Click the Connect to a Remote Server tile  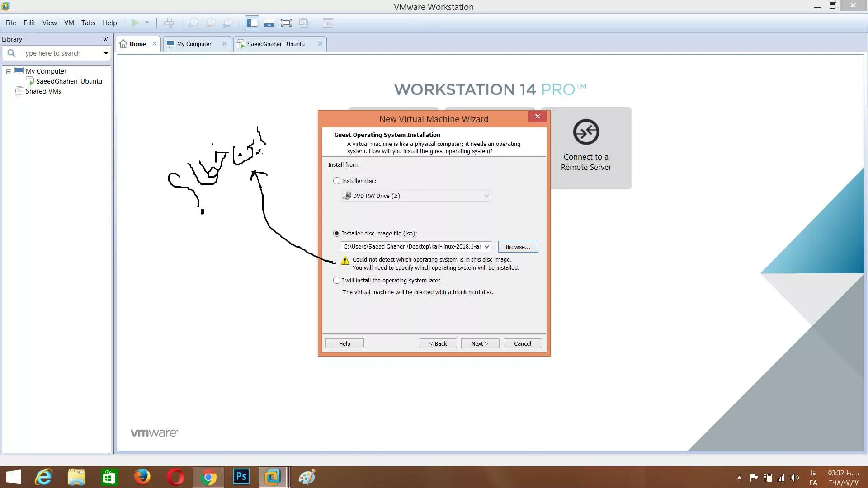click(586, 148)
